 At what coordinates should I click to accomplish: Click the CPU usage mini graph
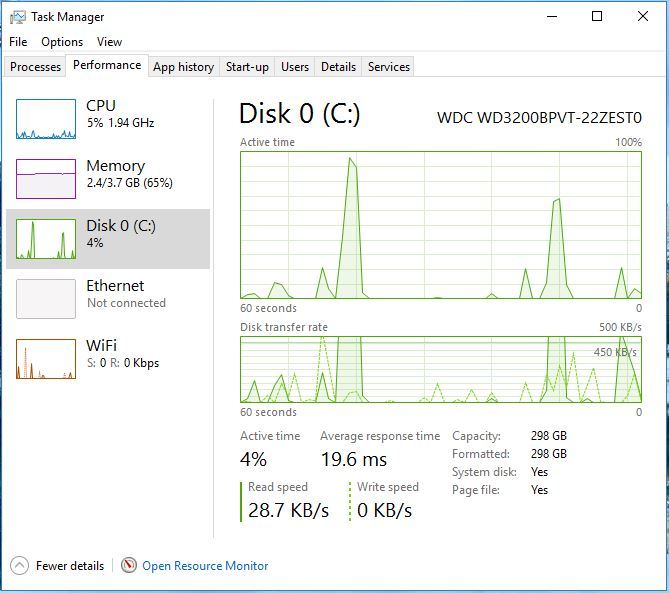46,119
